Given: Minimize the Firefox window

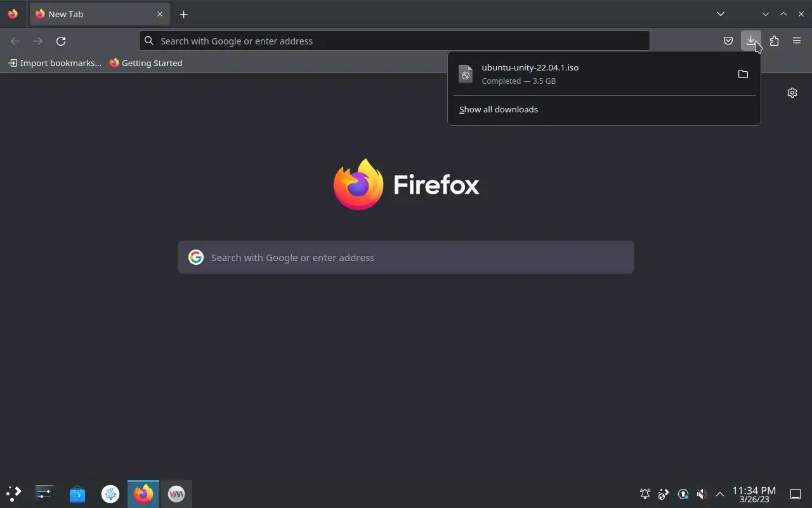Looking at the screenshot, I should click(x=766, y=14).
